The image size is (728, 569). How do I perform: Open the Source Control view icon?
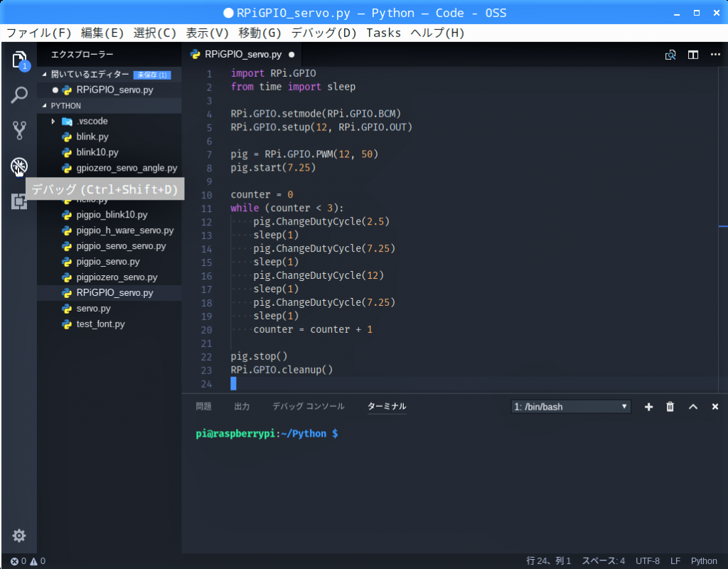[x=19, y=130]
